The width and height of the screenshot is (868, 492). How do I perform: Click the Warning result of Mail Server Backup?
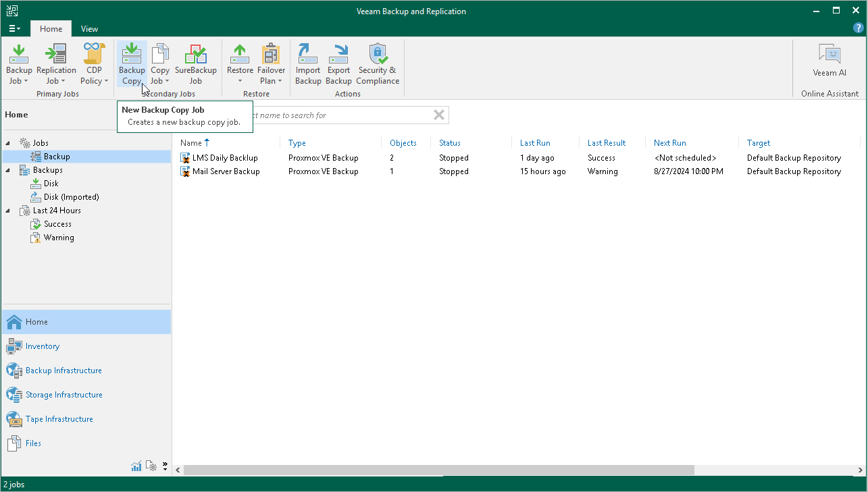603,171
